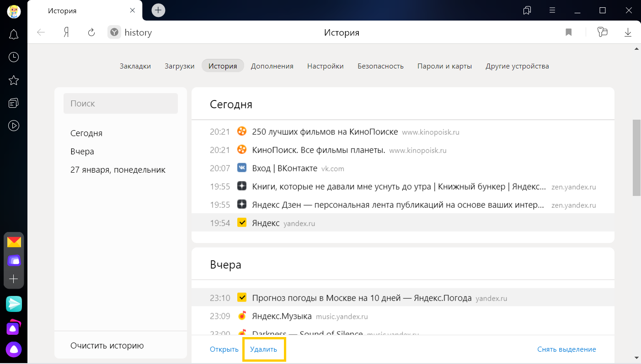Viewport: 641px width, 364px height.
Task: Switch to the Загрузки tab
Action: pos(180,66)
